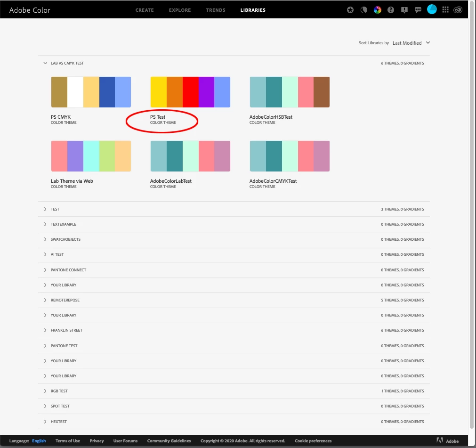Open the PS Test theme name
The height and width of the screenshot is (448, 476).
tap(158, 117)
